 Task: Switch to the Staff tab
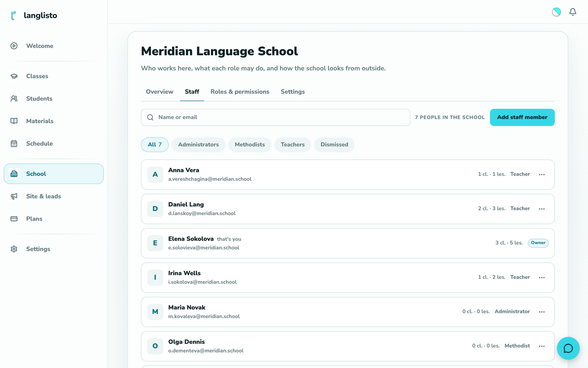click(192, 92)
